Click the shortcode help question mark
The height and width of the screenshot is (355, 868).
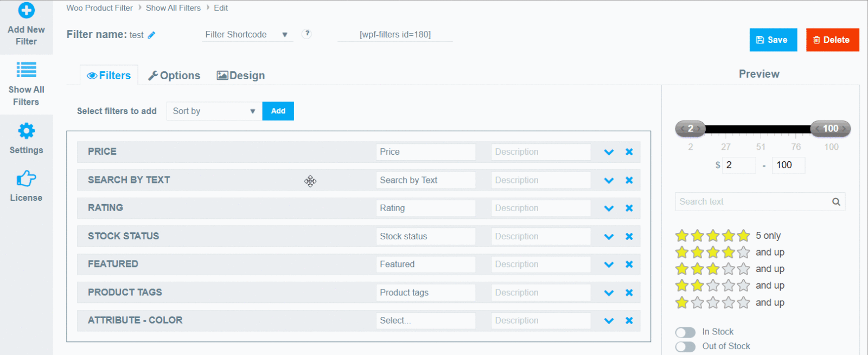pos(307,34)
